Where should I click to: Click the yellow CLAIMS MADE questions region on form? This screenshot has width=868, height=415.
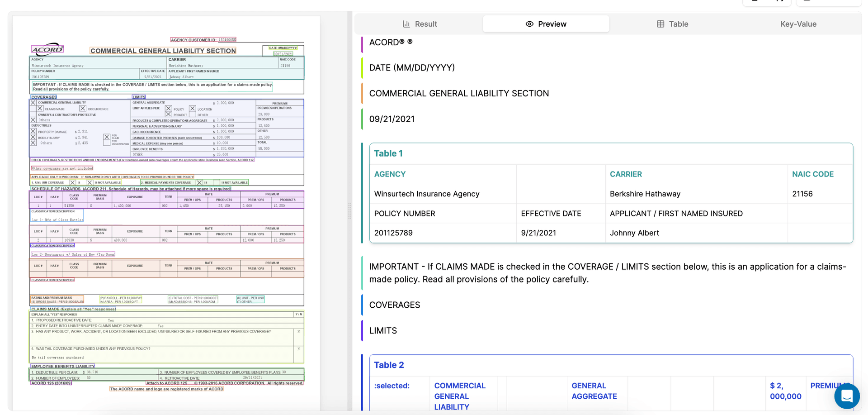pyautogui.click(x=167, y=337)
